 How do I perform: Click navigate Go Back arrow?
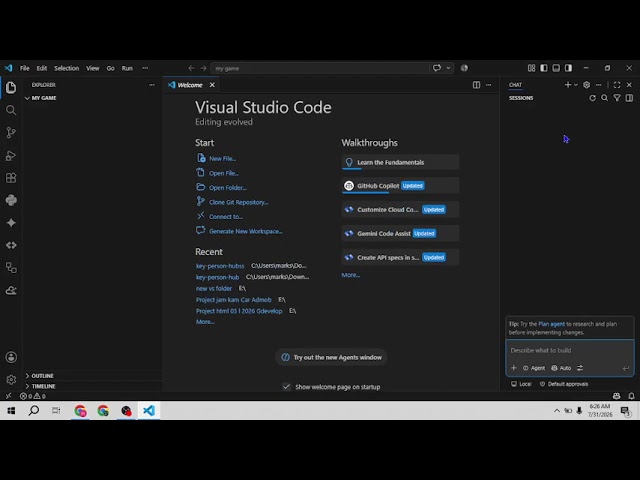[x=191, y=68]
